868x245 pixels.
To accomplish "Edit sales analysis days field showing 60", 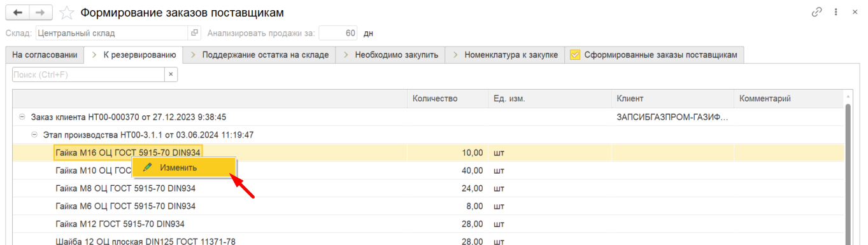I will point(338,33).
